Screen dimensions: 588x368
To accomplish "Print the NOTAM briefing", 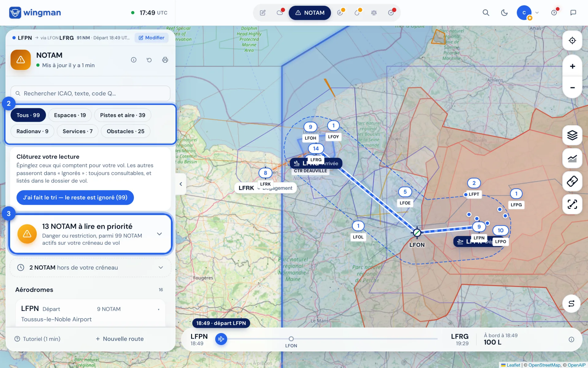I will pyautogui.click(x=165, y=60).
